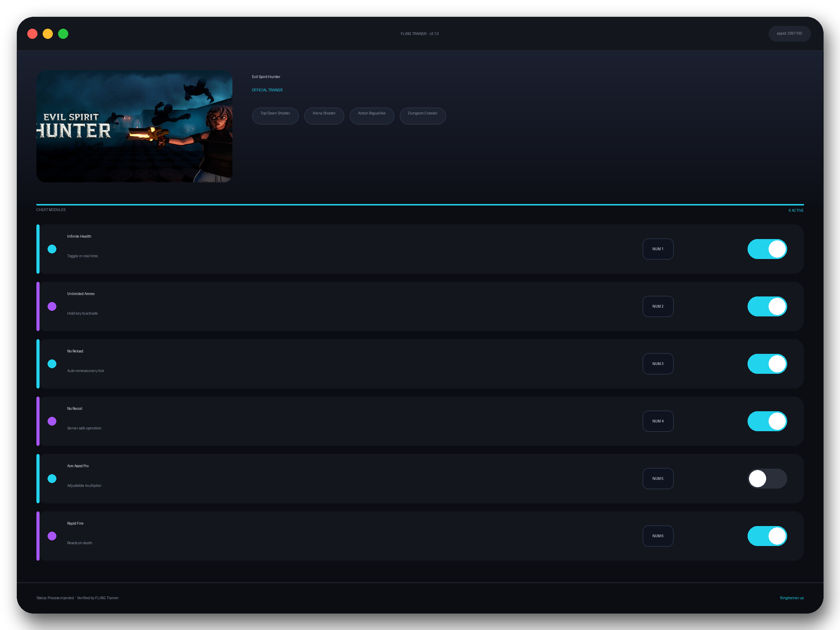Screen dimensions: 840x630
Task: Click the Unlimited Ammo module name
Action: [81, 294]
